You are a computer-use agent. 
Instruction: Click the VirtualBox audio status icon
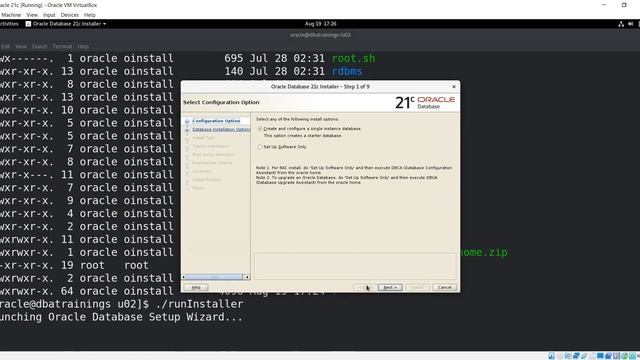click(x=568, y=356)
